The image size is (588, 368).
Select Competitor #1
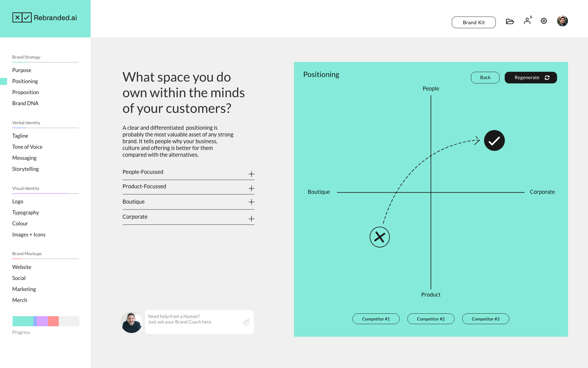(376, 319)
